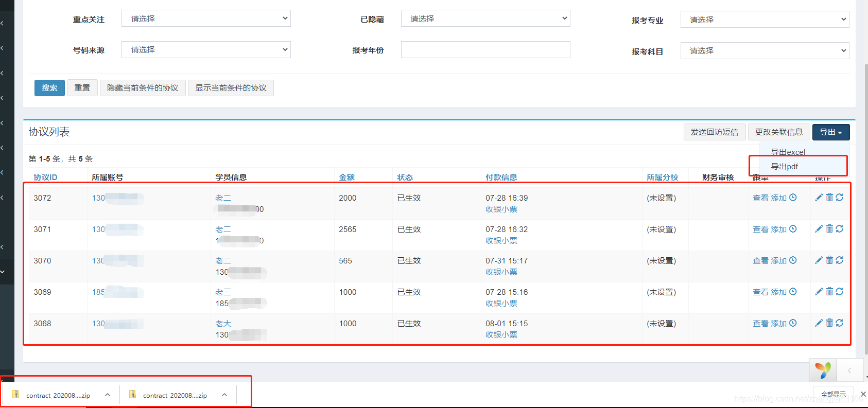868x408 pixels.
Task: Open follow-up clock icon for row 3070
Action: [793, 260]
